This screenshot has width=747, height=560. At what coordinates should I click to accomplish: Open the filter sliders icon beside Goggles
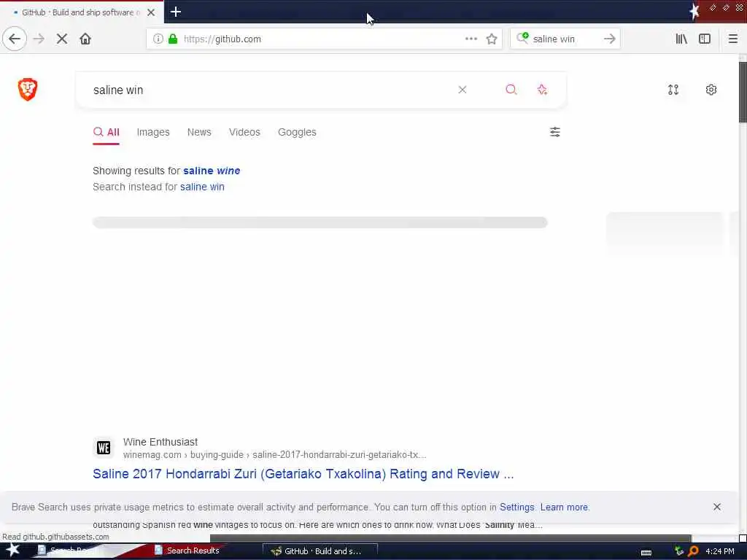click(x=555, y=132)
